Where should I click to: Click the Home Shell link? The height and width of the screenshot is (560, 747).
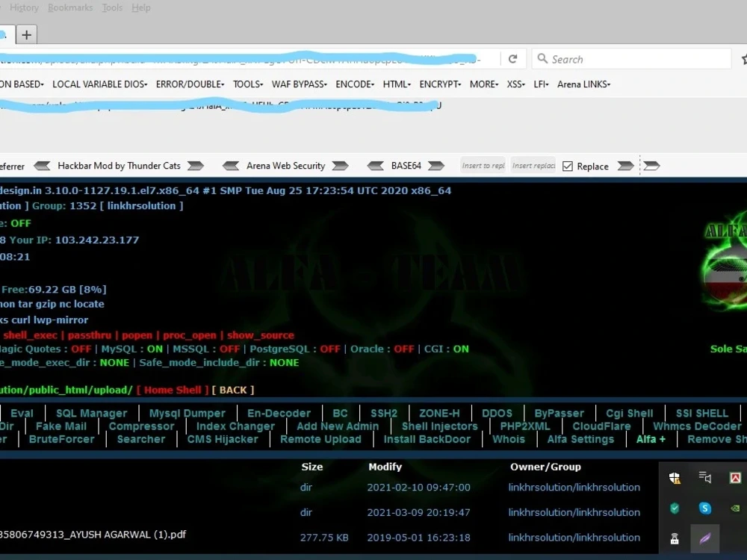[173, 390]
